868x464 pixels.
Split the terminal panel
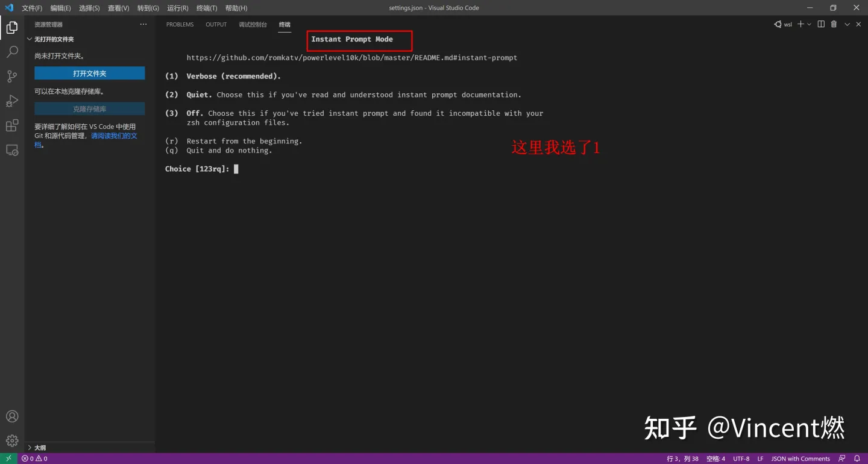click(821, 24)
